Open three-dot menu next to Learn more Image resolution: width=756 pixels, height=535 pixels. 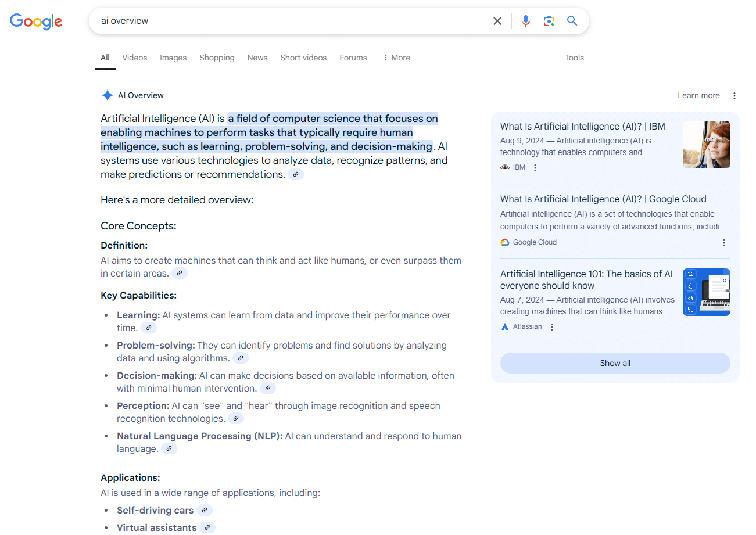[x=734, y=96]
